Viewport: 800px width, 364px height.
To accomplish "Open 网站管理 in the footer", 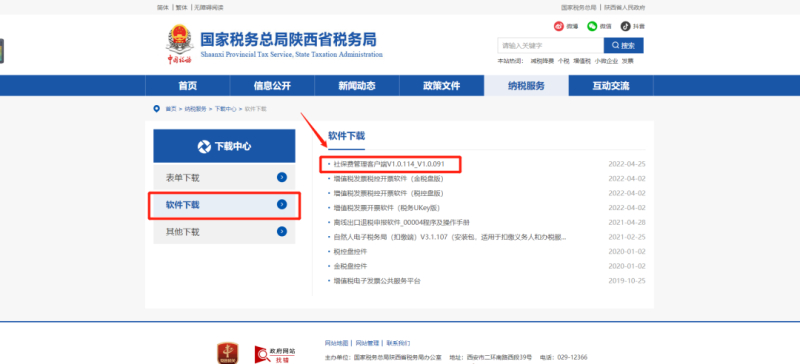I will (x=367, y=343).
